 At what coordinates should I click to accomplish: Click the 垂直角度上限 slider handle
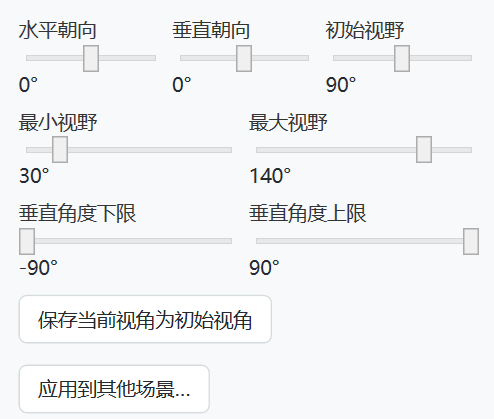pyautogui.click(x=471, y=241)
